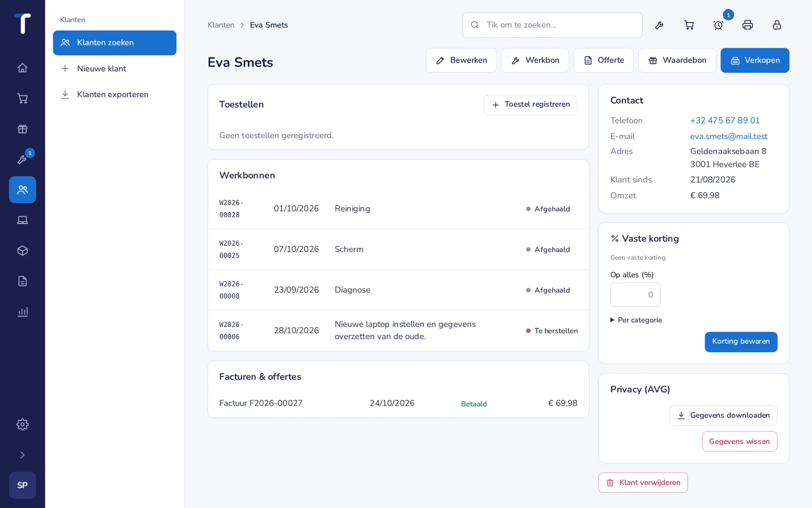The width and height of the screenshot is (812, 508).
Task: Call the phone number +32 475 67 89 01
Action: point(725,120)
